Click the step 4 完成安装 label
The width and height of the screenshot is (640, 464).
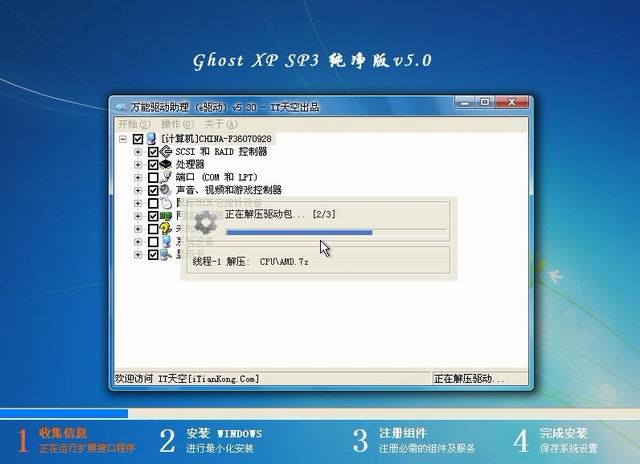(564, 433)
